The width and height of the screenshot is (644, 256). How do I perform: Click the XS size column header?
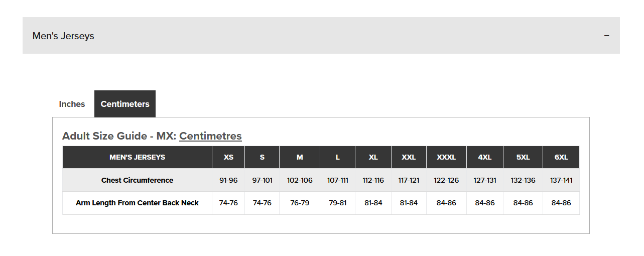pos(228,157)
